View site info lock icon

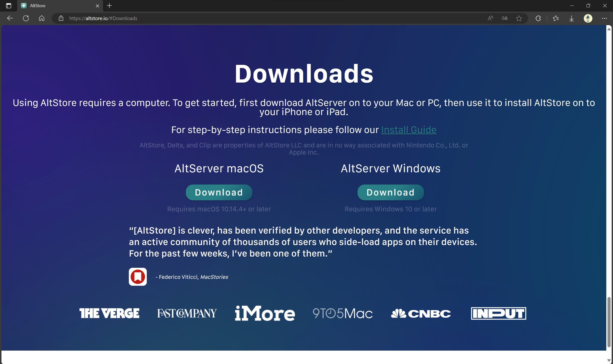[x=61, y=18]
